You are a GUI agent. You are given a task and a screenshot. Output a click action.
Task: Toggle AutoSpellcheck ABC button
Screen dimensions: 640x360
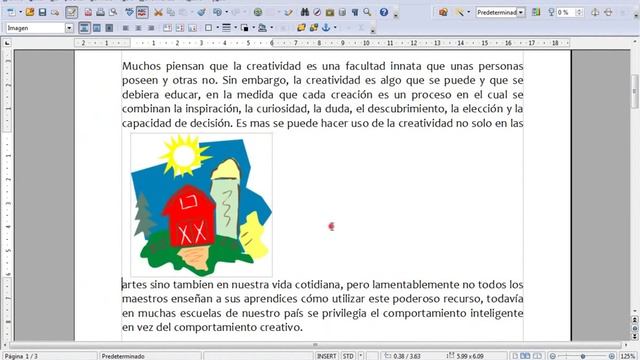click(142, 12)
